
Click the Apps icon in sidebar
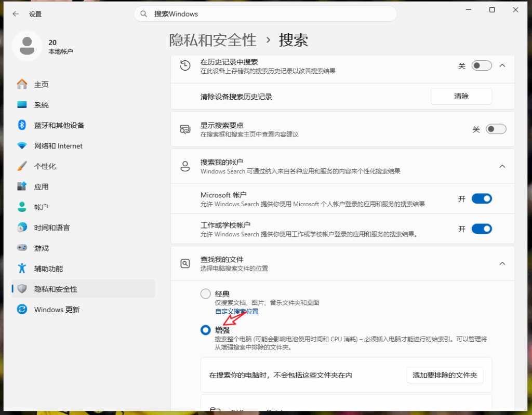point(22,186)
